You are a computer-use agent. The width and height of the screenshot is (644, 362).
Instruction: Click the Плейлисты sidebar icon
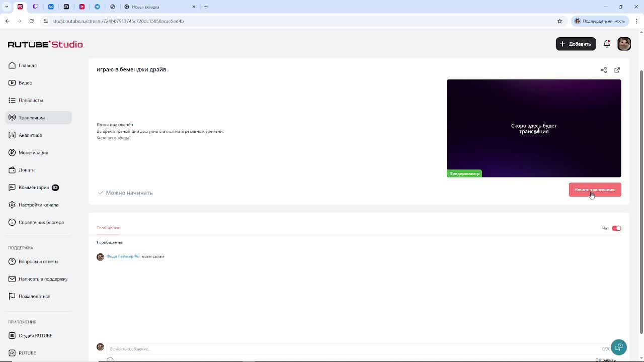[x=12, y=100]
